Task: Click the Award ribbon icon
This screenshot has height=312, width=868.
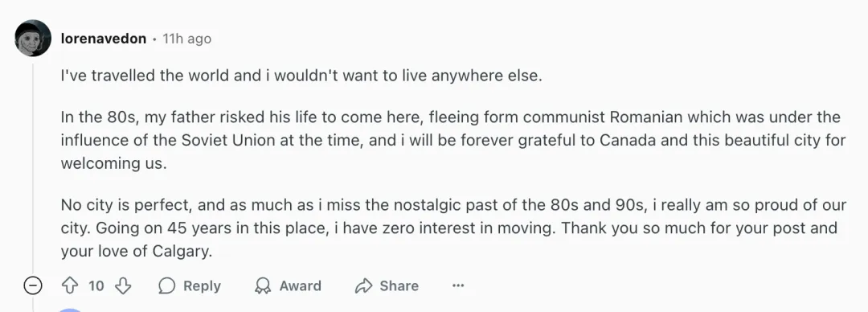Action: 262,286
